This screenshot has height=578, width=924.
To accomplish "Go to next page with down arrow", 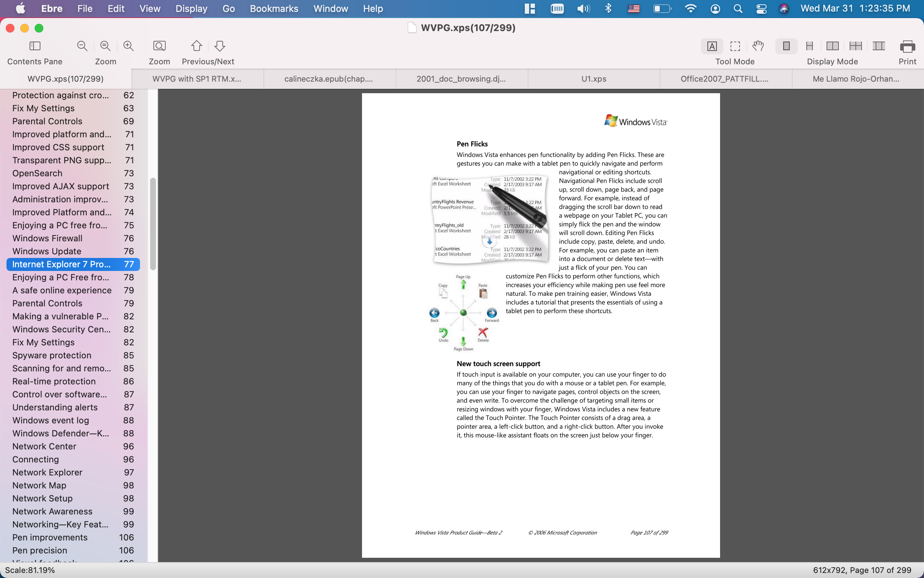I will (220, 46).
